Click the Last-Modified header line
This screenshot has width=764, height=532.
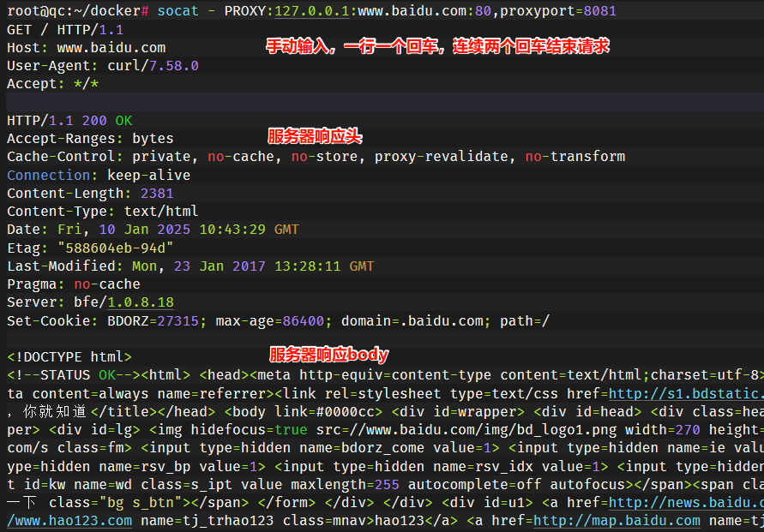pos(190,266)
